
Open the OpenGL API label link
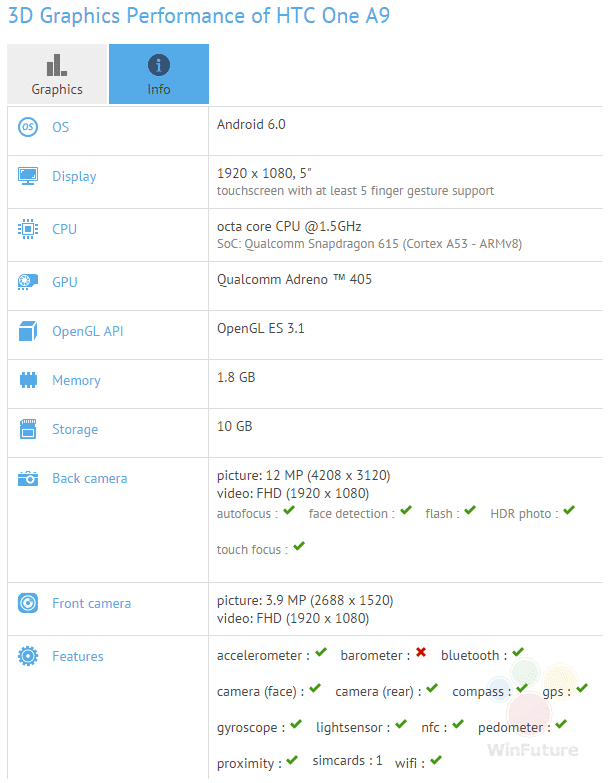pyautogui.click(x=88, y=332)
